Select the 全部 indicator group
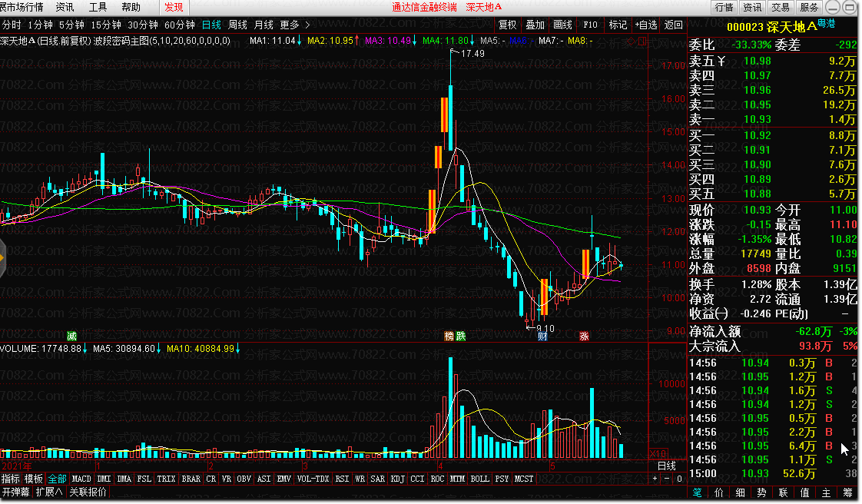The image size is (862, 504). [57, 479]
